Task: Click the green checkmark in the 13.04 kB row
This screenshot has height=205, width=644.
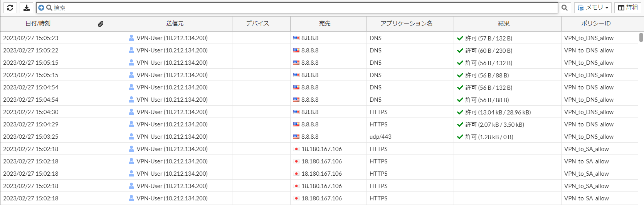Action: 460,112
